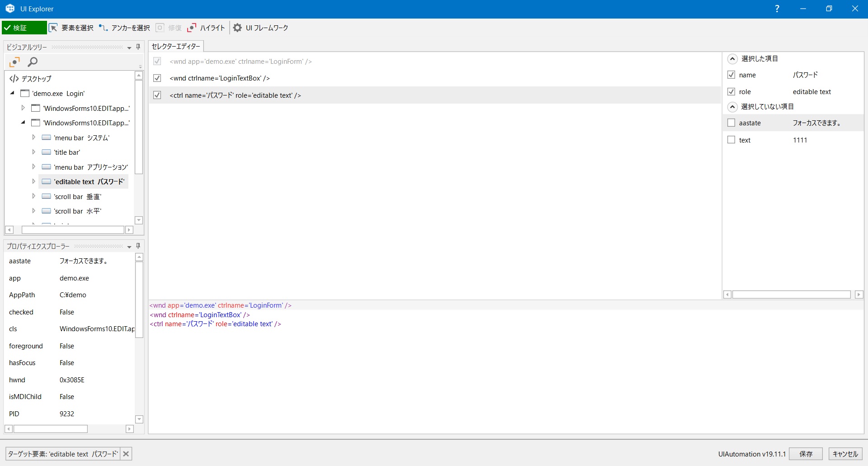The height and width of the screenshot is (466, 868).
Task: Expand 'editable text パスワード' node
Action: coord(33,181)
